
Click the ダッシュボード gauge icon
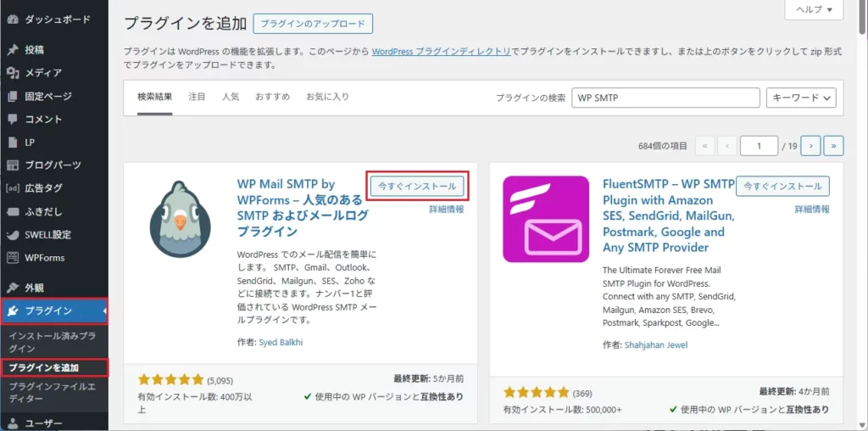click(13, 20)
